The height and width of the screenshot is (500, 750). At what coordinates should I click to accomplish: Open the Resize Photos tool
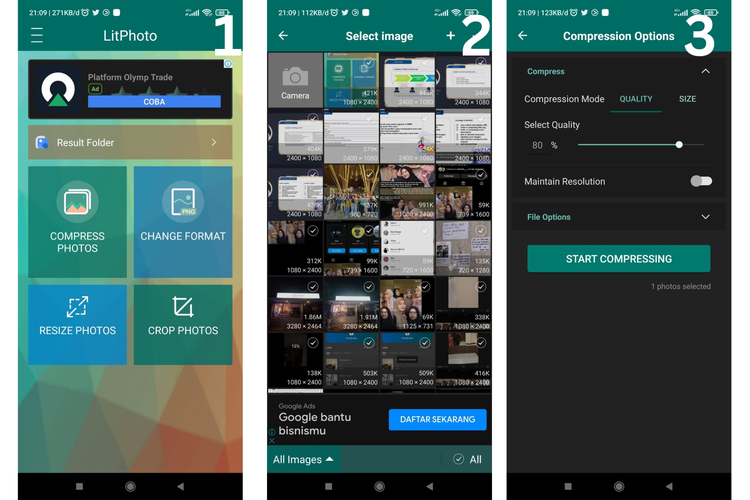[77, 324]
